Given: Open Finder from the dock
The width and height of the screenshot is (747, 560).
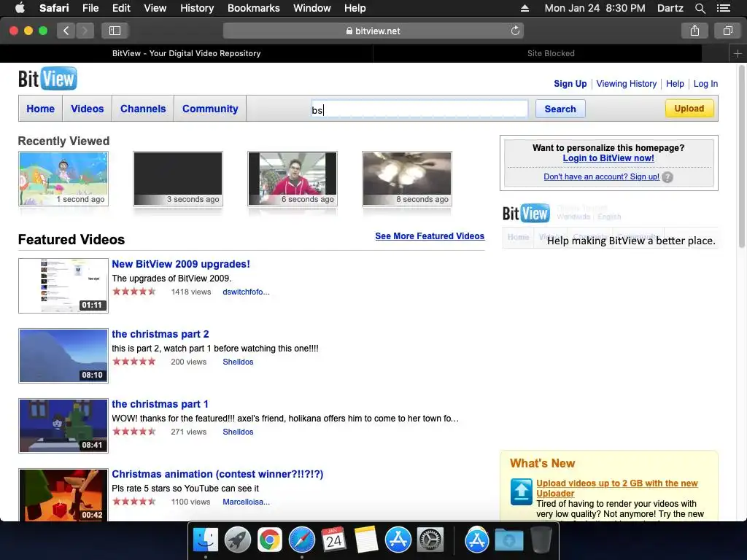Looking at the screenshot, I should (206, 540).
